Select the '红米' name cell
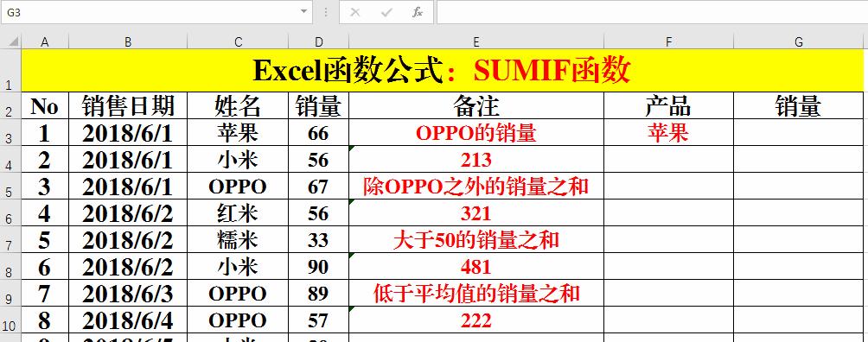The width and height of the screenshot is (868, 342). (x=238, y=213)
